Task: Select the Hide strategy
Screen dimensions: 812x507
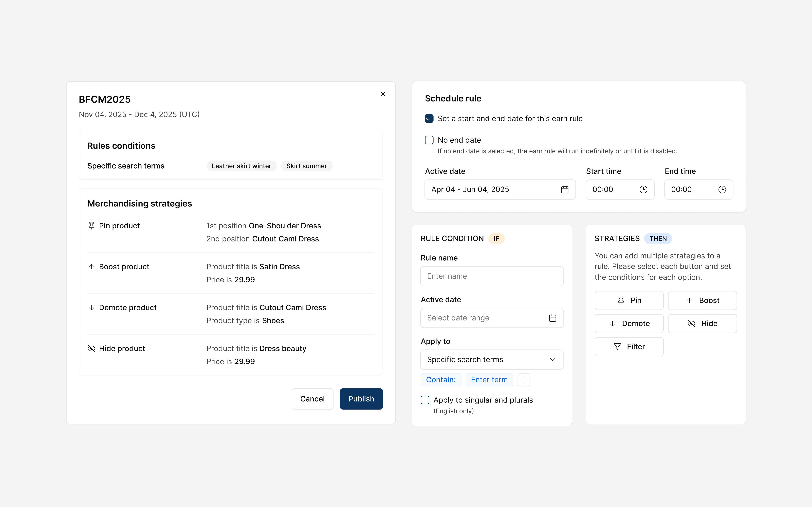Action: coord(703,323)
